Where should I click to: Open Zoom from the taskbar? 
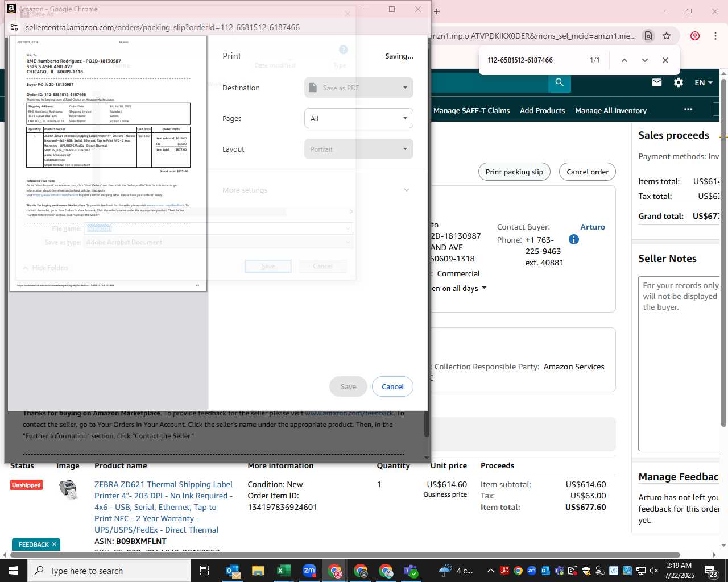click(309, 571)
